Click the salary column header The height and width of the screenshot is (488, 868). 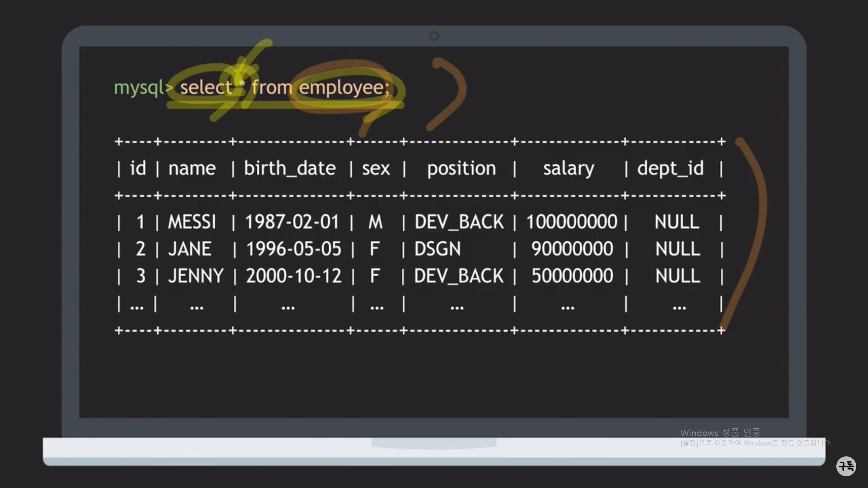click(x=568, y=169)
